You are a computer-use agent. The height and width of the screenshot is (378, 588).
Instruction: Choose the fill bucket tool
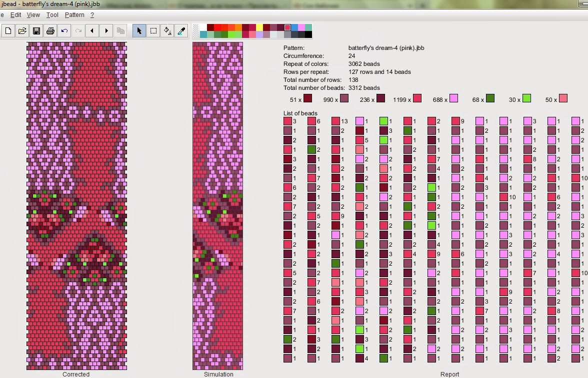point(167,31)
